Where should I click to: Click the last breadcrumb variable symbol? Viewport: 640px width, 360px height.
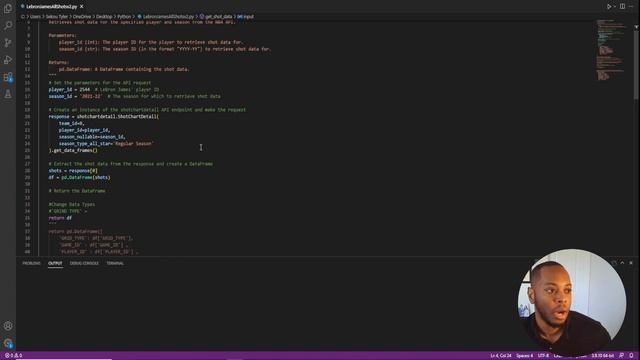(245, 17)
